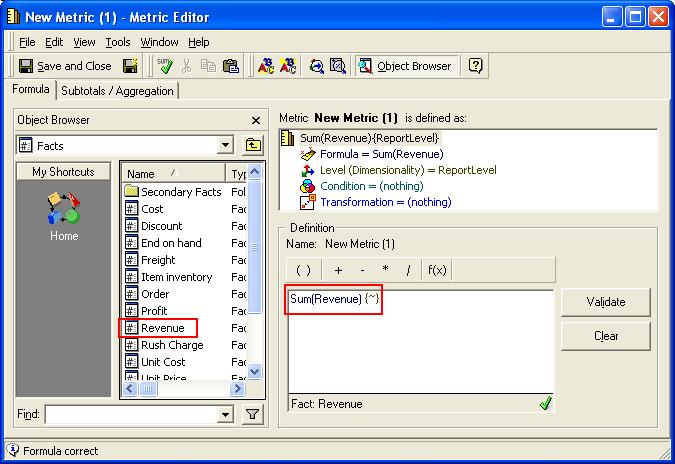
Task: Expand the Find field dropdown arrow
Action: point(225,414)
